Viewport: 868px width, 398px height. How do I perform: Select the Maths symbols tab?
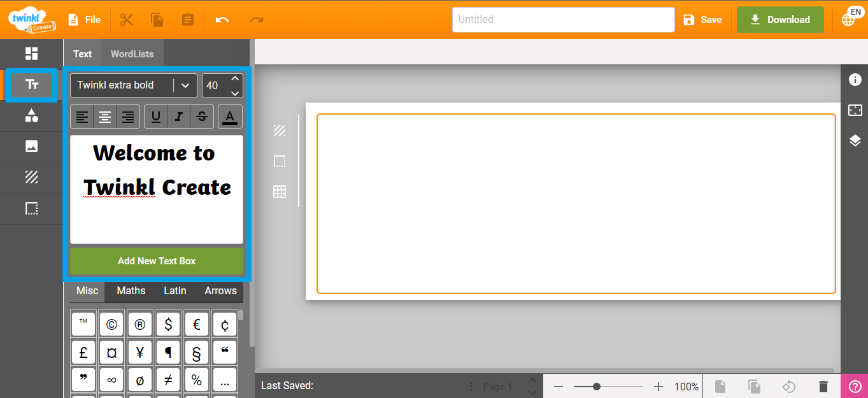[131, 291]
